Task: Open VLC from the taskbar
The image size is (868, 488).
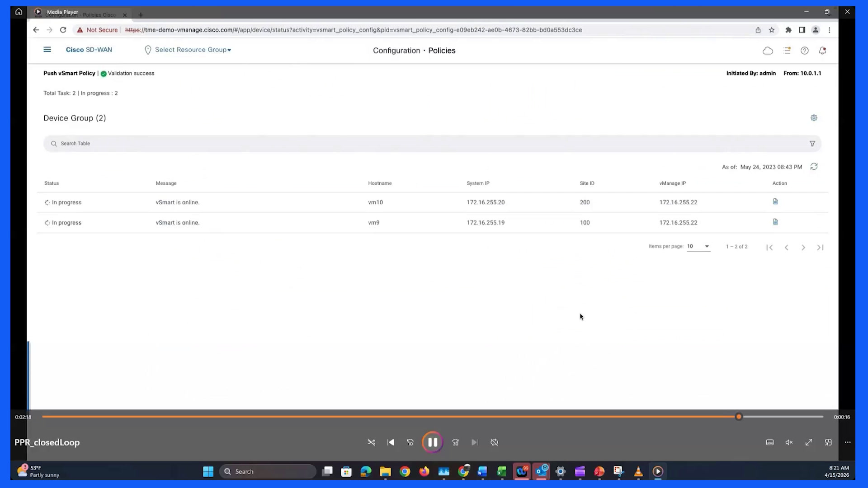Action: coord(638,472)
